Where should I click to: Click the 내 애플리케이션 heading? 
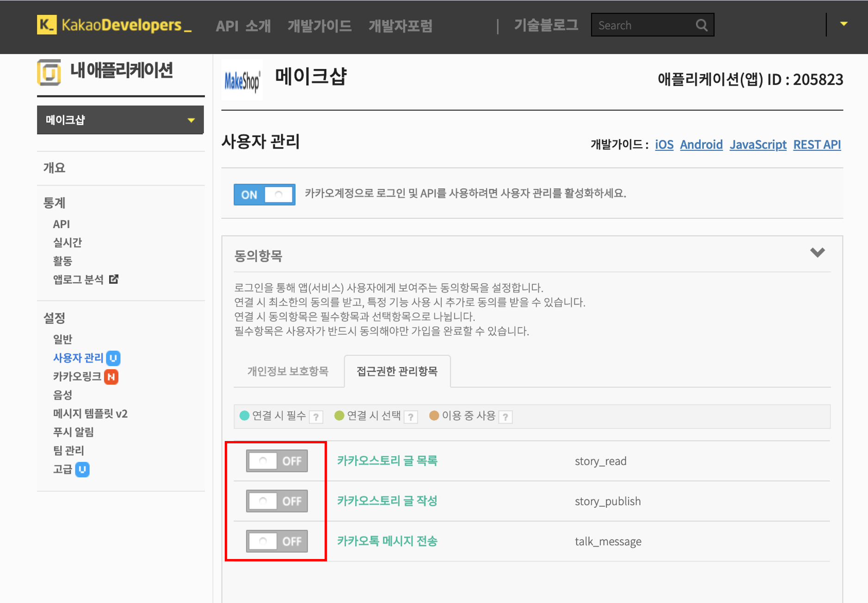click(x=122, y=70)
